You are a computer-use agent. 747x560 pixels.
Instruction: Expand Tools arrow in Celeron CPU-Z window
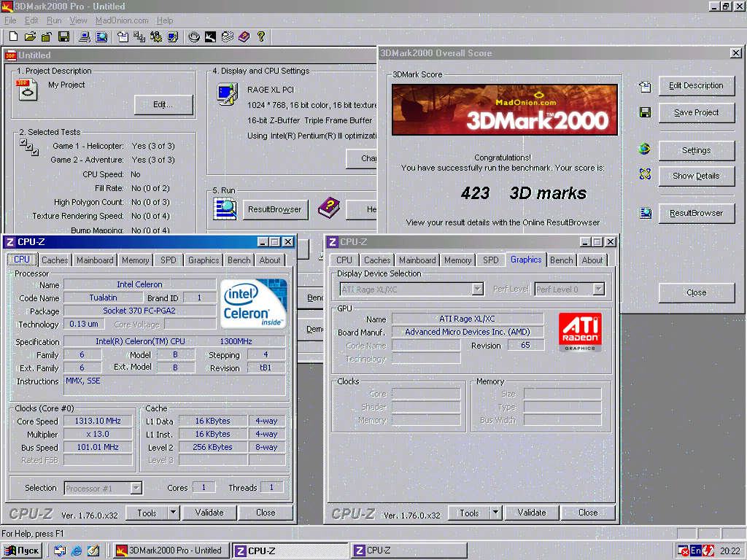[x=174, y=513]
